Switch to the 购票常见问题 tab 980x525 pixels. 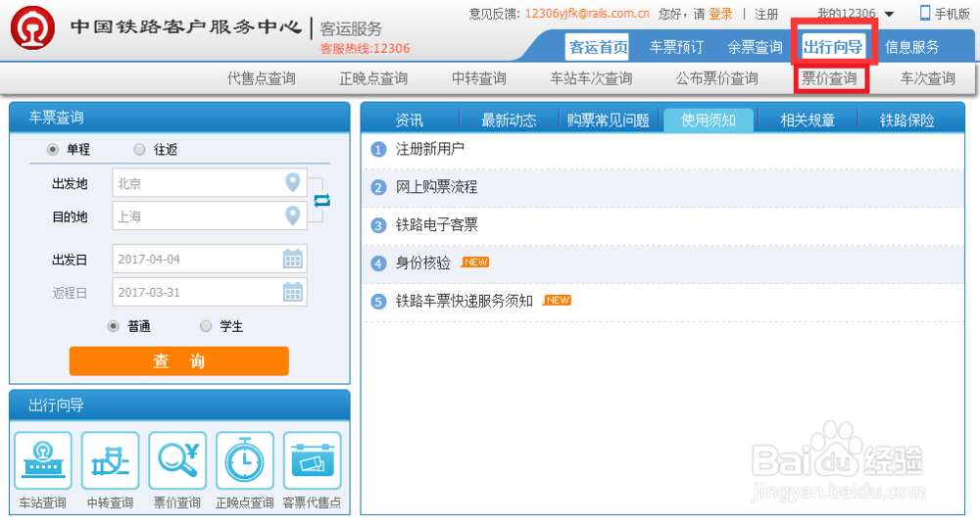(609, 120)
